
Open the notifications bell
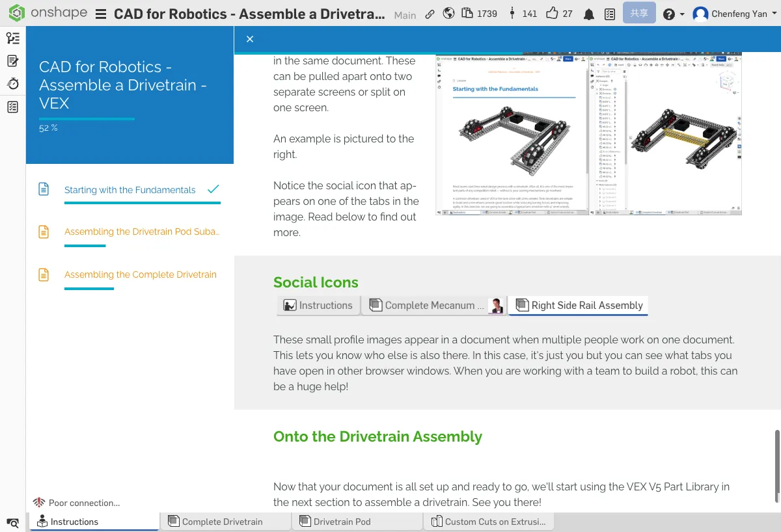pos(590,14)
